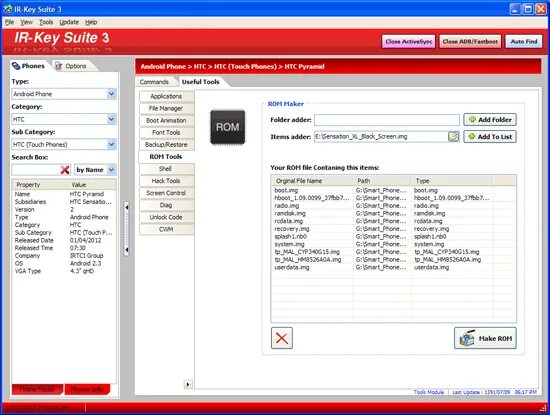Click Add Folder button
The height and width of the screenshot is (415, 550).
tap(490, 120)
